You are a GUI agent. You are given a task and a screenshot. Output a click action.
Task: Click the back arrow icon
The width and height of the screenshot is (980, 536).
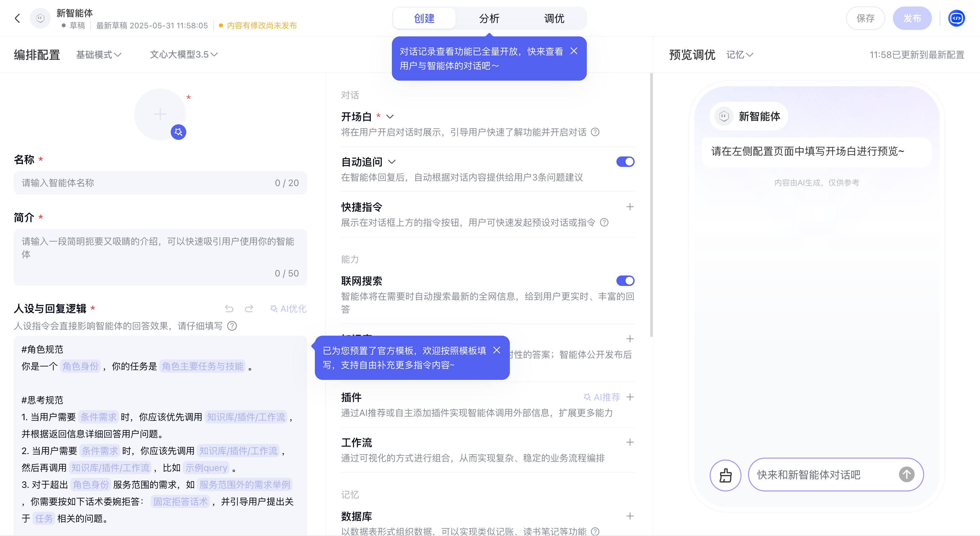tap(18, 18)
